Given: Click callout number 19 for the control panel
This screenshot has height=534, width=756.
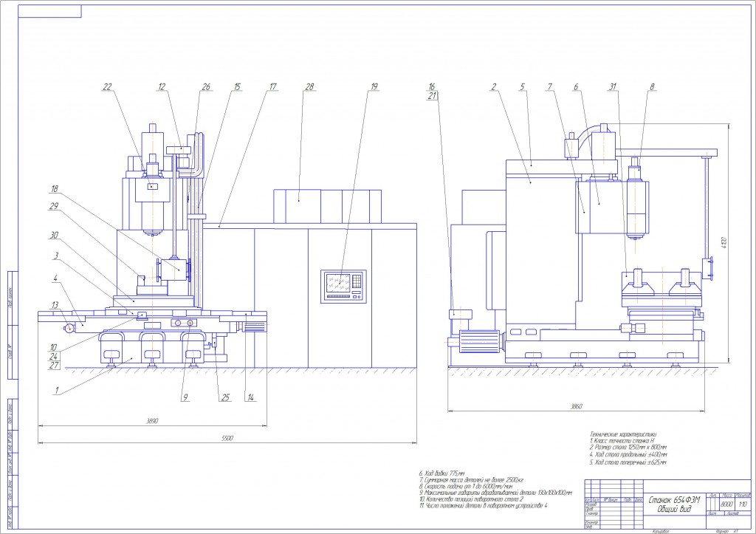Looking at the screenshot, I should (374, 87).
